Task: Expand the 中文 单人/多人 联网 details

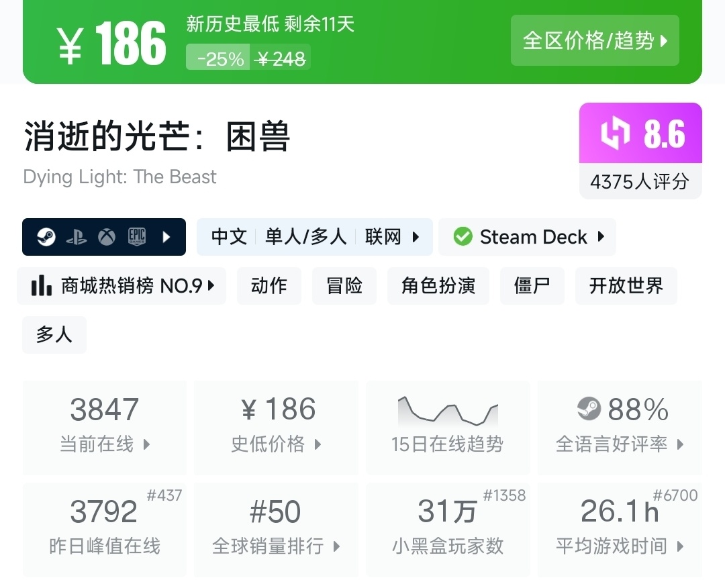Action: point(416,237)
